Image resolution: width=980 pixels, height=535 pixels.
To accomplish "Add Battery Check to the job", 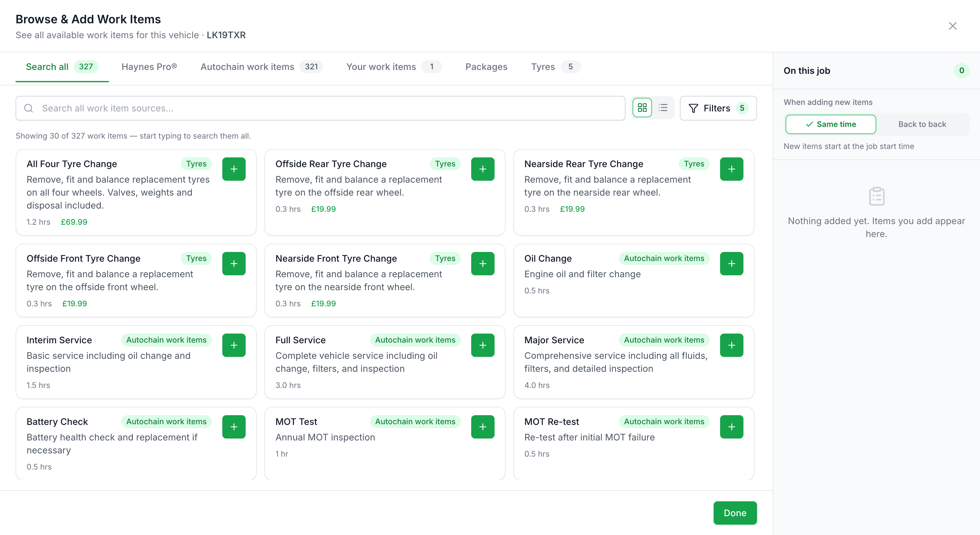I will (234, 427).
